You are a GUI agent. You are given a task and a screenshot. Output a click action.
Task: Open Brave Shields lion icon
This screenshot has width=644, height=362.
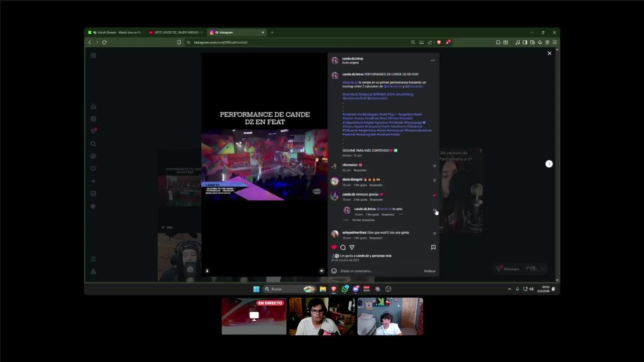point(439,42)
